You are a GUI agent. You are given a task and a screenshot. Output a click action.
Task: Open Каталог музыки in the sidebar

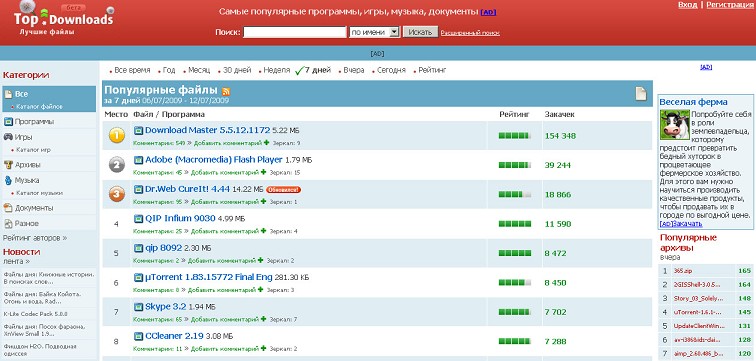40,193
